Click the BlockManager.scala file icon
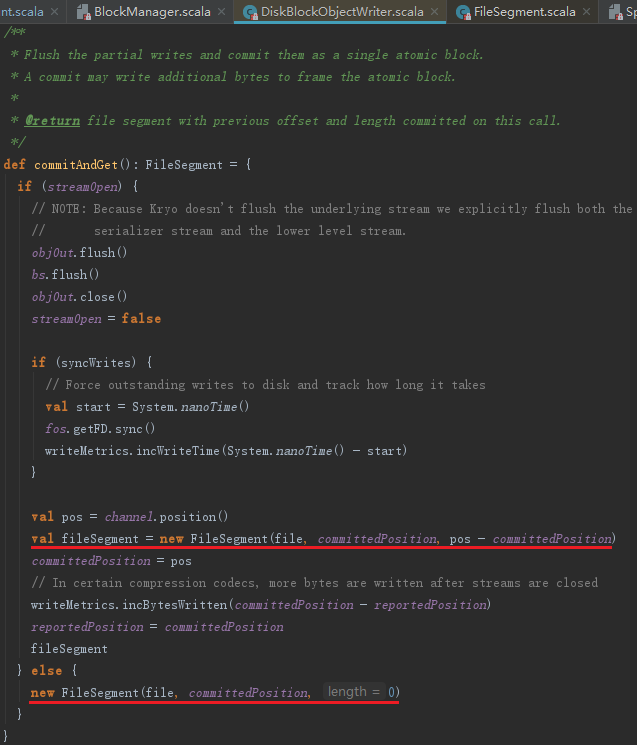 pos(84,12)
